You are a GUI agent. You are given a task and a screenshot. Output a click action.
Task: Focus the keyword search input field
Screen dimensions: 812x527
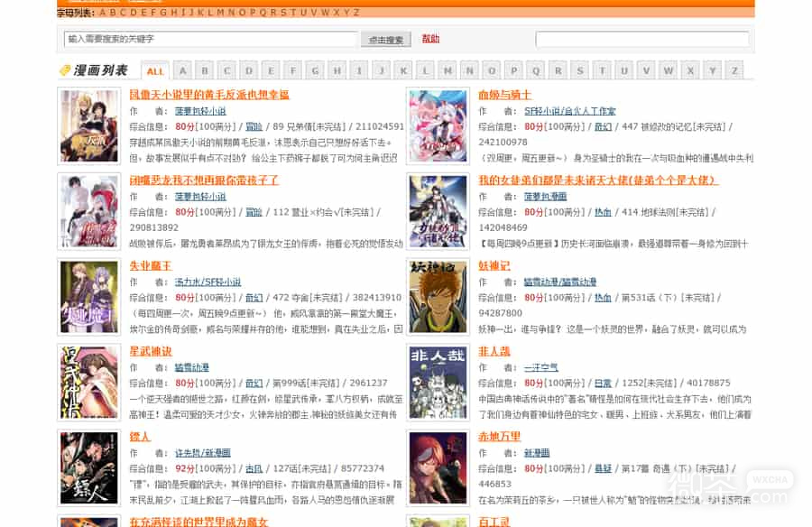point(211,39)
